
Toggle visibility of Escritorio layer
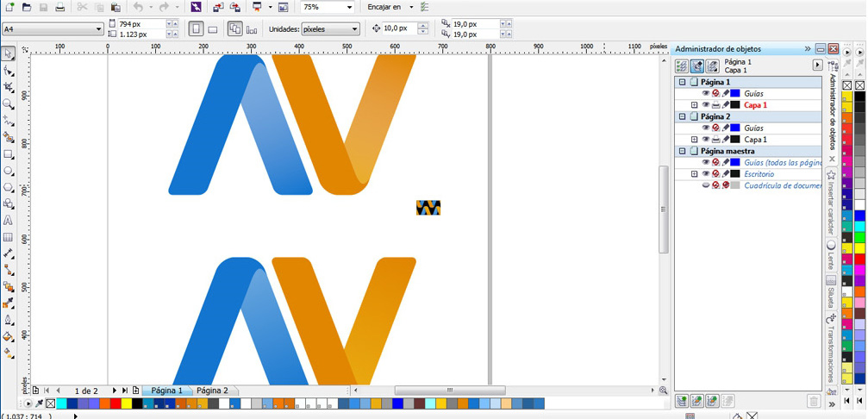click(705, 174)
